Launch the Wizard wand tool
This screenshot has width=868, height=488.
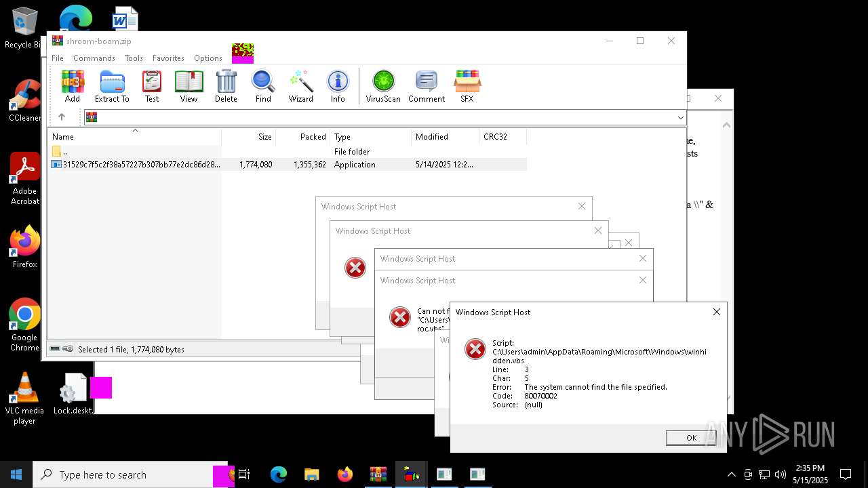pyautogui.click(x=300, y=86)
